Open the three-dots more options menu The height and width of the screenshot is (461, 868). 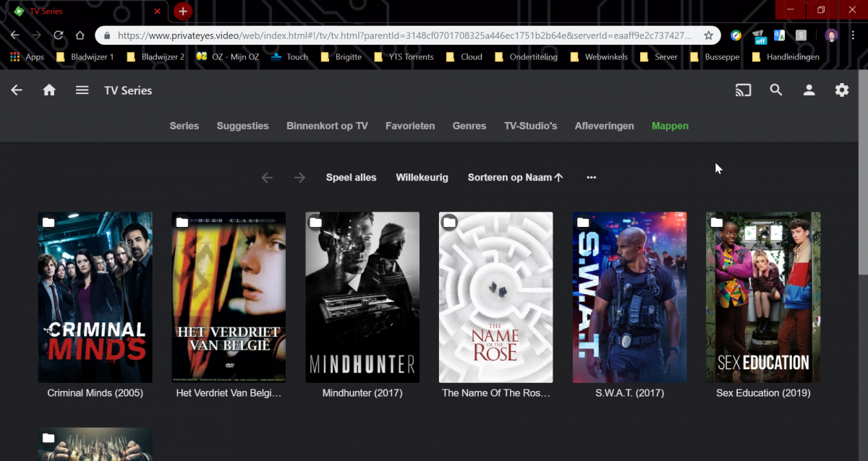tap(591, 177)
